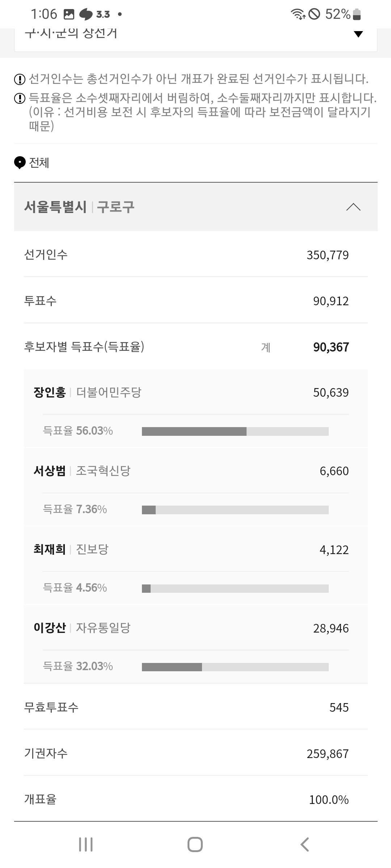Tap the 득표율 notice exclamation icon
The height and width of the screenshot is (868, 391).
coord(20,98)
